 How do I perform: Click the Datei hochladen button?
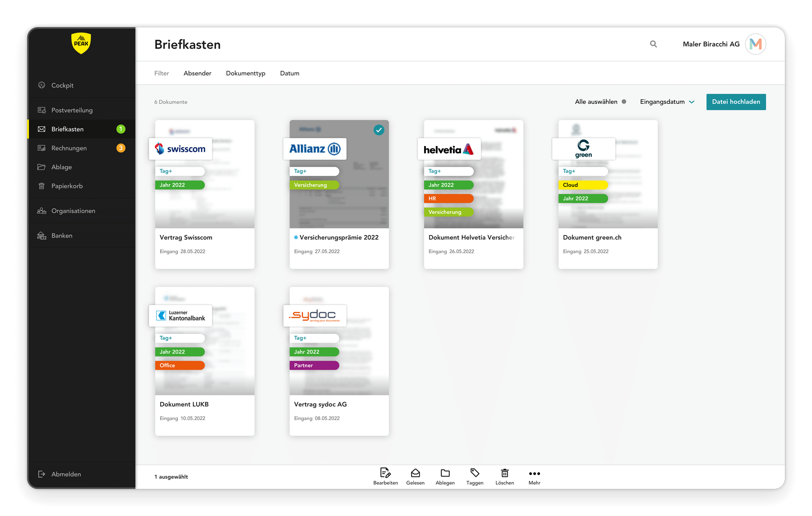pos(736,102)
